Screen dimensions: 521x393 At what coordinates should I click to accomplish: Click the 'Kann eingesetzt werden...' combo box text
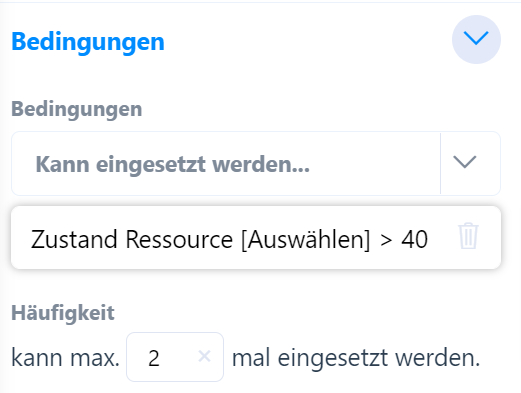173,164
